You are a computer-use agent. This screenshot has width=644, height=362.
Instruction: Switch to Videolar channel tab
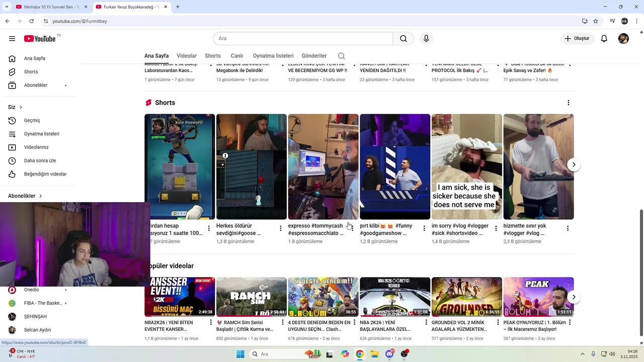(x=187, y=56)
